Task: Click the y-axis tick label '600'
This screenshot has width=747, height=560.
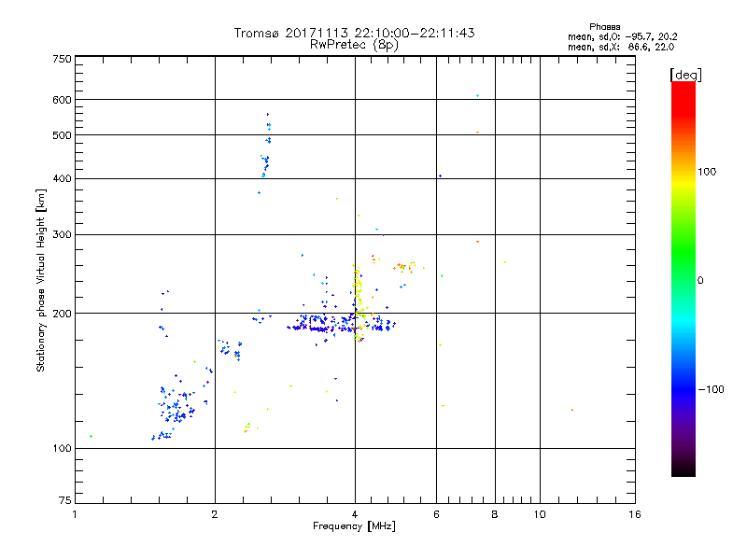Action: tap(62, 100)
